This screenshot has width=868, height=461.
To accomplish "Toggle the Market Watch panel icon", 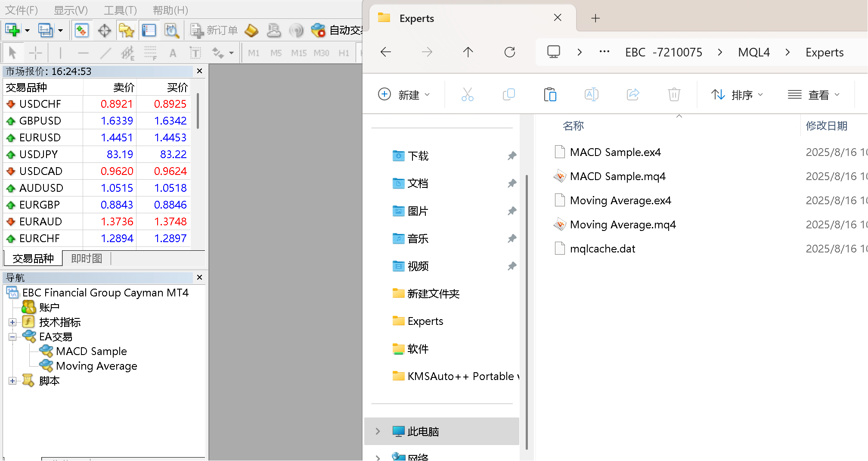I will pyautogui.click(x=81, y=30).
